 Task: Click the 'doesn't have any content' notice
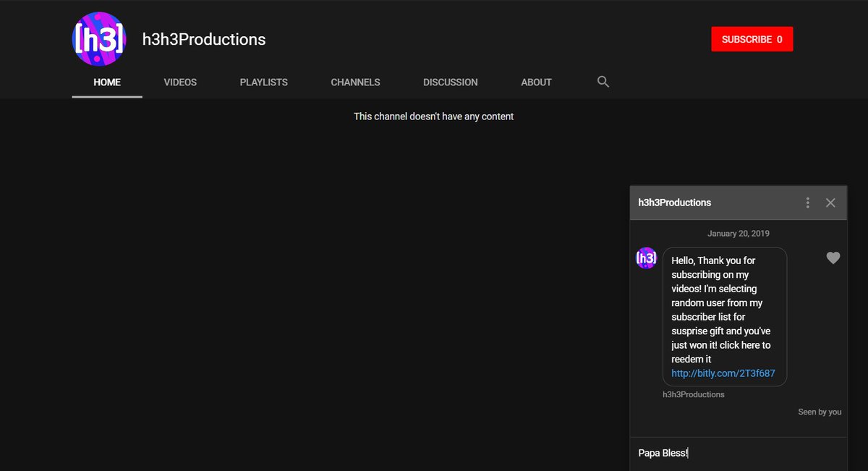click(434, 116)
